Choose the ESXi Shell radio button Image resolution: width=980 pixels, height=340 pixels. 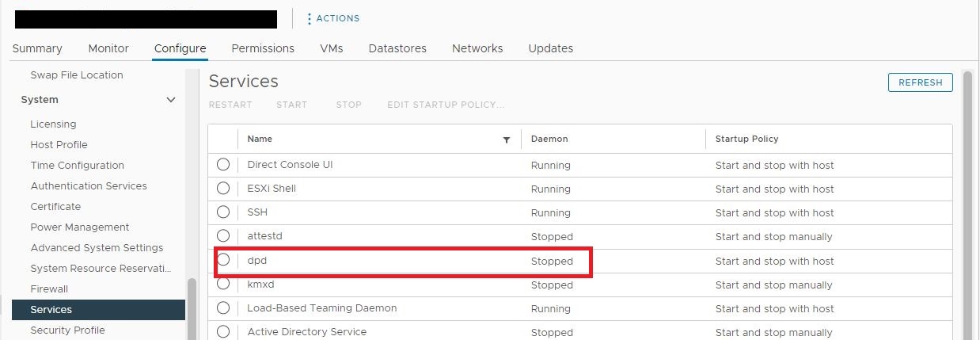tap(223, 189)
